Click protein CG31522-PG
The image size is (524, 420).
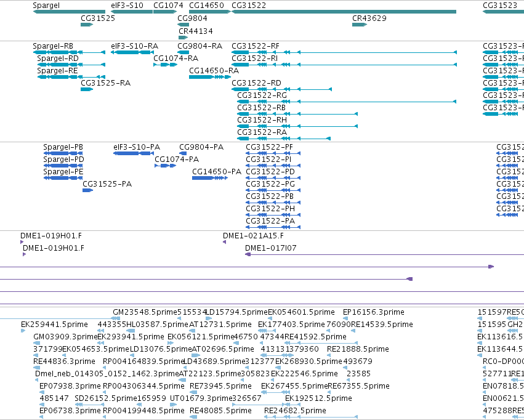[x=273, y=190]
